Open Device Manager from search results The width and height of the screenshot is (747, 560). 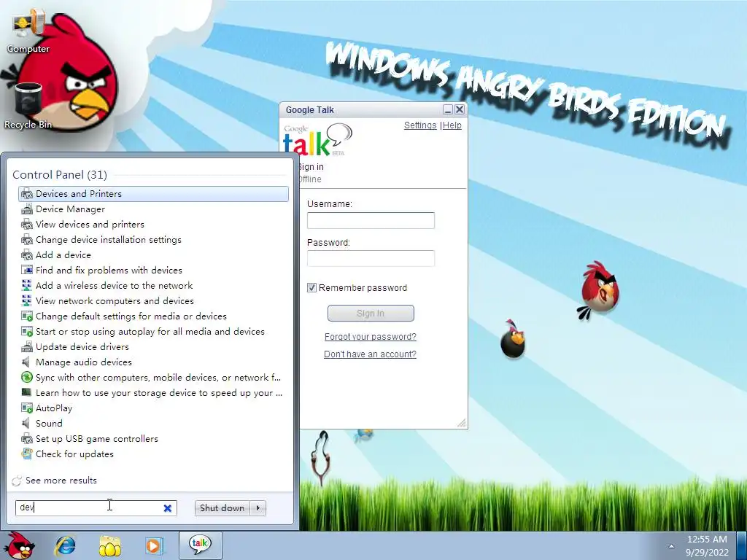pyautogui.click(x=70, y=209)
